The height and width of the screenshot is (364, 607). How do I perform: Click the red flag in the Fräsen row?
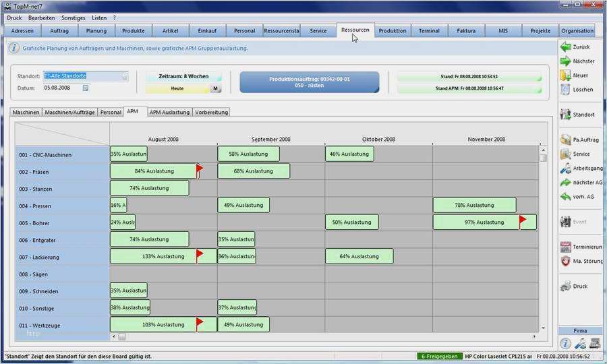click(200, 169)
